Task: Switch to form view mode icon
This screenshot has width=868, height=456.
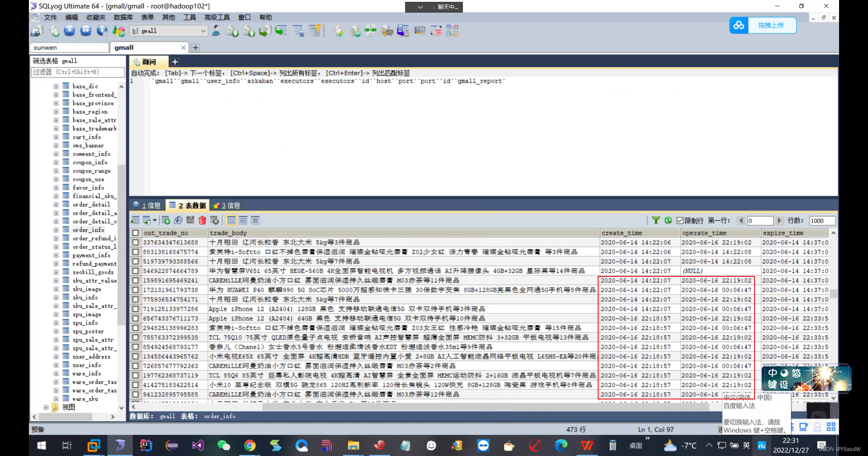Action: click(243, 220)
